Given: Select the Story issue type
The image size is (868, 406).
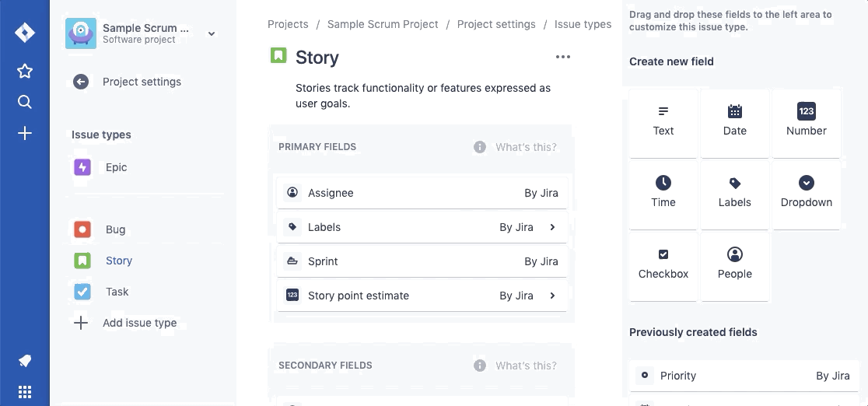Looking at the screenshot, I should pos(119,261).
